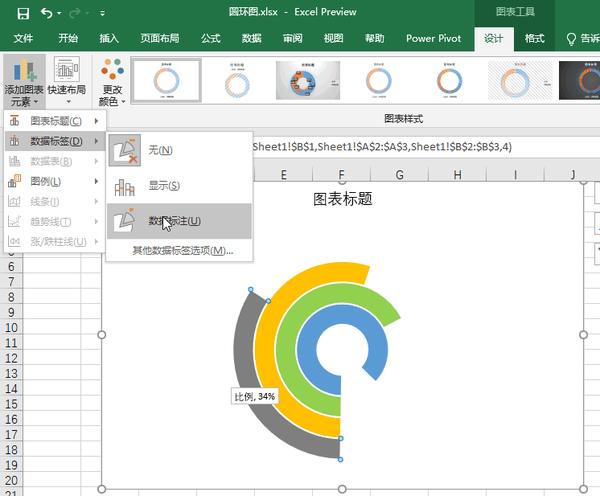Click the 图例 menu icon

coord(15,181)
